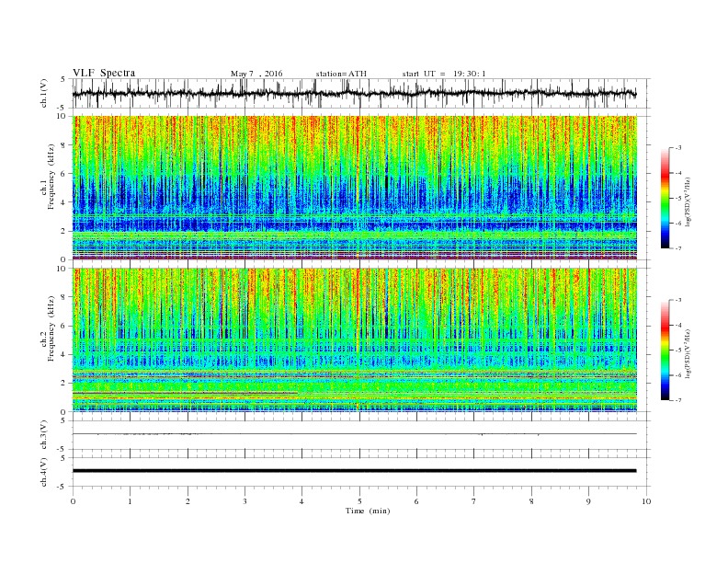Click the ch.1 spectrogram panel

point(354,188)
